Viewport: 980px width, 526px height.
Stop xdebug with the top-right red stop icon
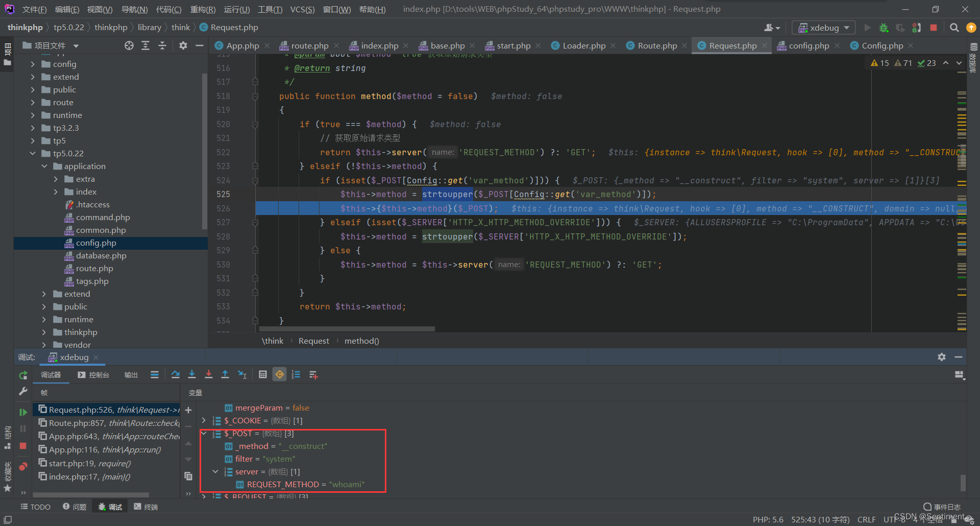(x=934, y=28)
